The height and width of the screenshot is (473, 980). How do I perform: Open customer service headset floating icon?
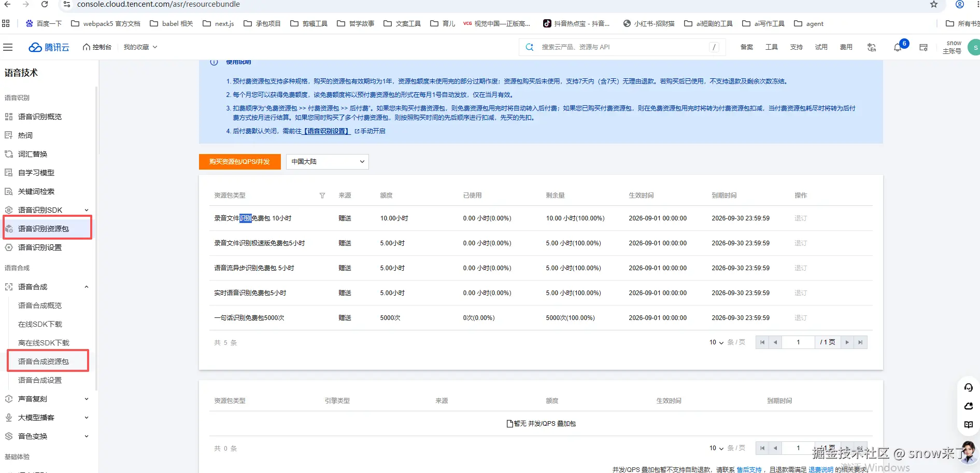969,387
